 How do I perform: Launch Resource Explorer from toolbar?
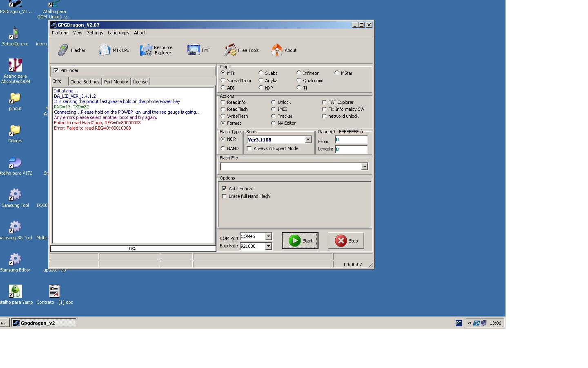pyautogui.click(x=156, y=50)
